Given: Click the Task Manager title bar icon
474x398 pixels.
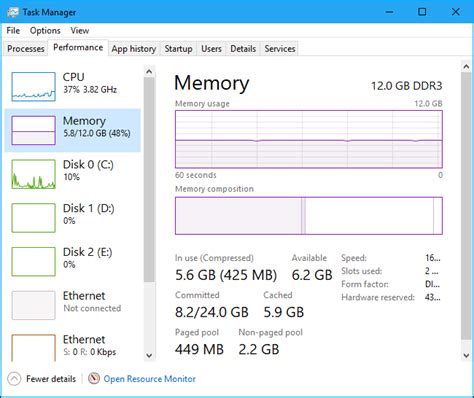Looking at the screenshot, I should pyautogui.click(x=13, y=12).
